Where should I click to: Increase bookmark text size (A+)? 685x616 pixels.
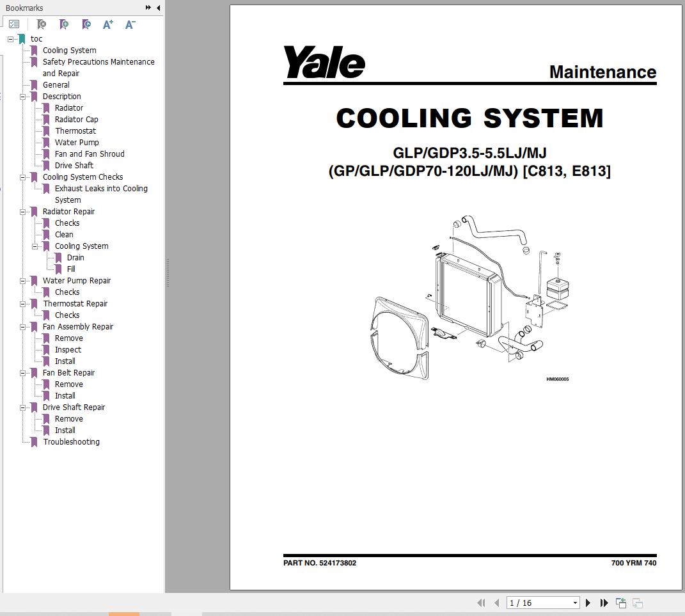[x=108, y=24]
